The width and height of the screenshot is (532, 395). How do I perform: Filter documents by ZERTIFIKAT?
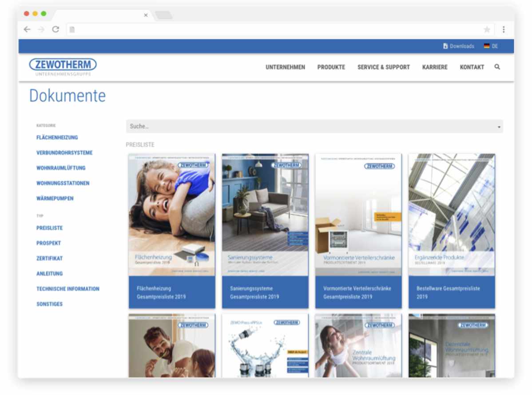(49, 258)
